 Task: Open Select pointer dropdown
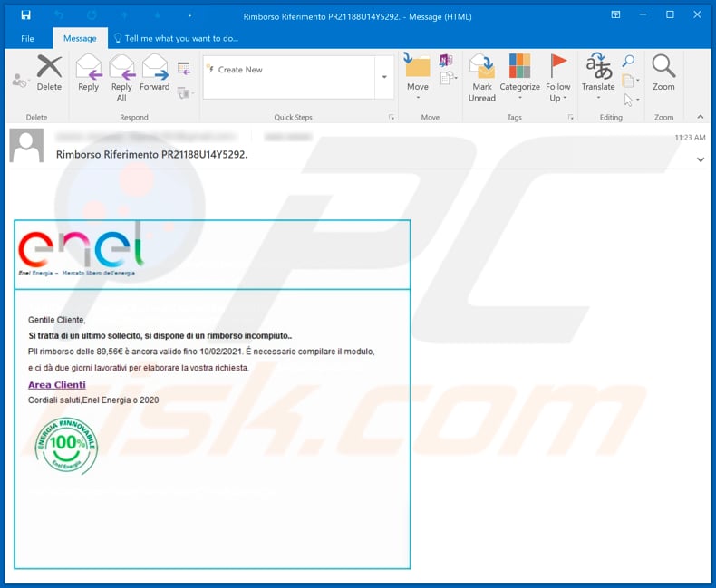point(631,100)
